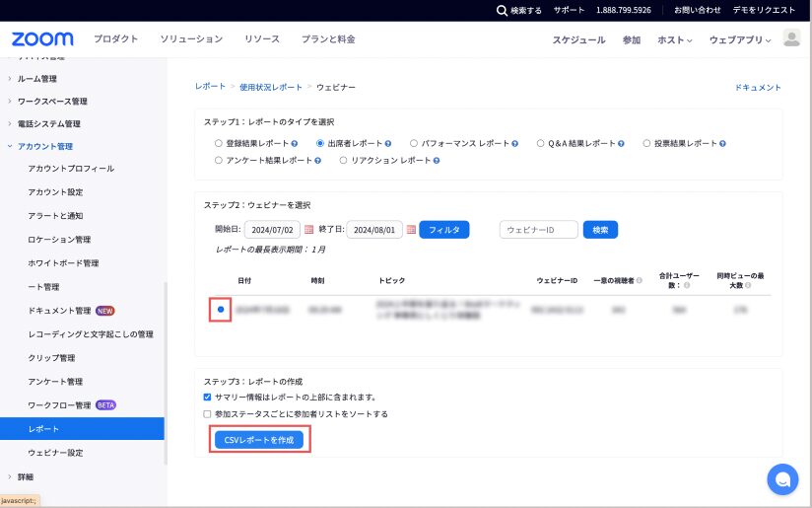Click the フィルタ button
Viewport: 812px width, 508px height.
click(x=444, y=230)
